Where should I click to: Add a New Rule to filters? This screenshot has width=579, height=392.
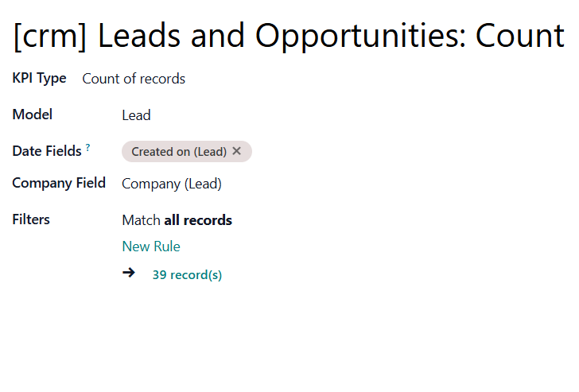point(151,246)
